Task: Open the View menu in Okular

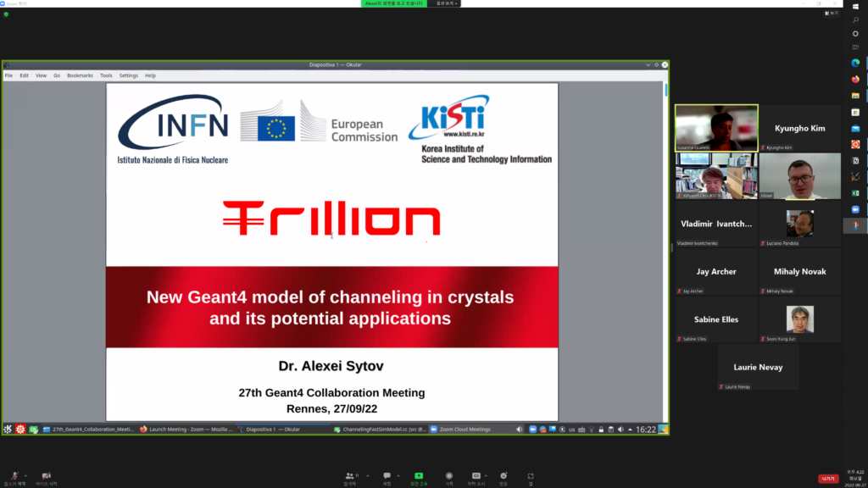Action: [41, 75]
